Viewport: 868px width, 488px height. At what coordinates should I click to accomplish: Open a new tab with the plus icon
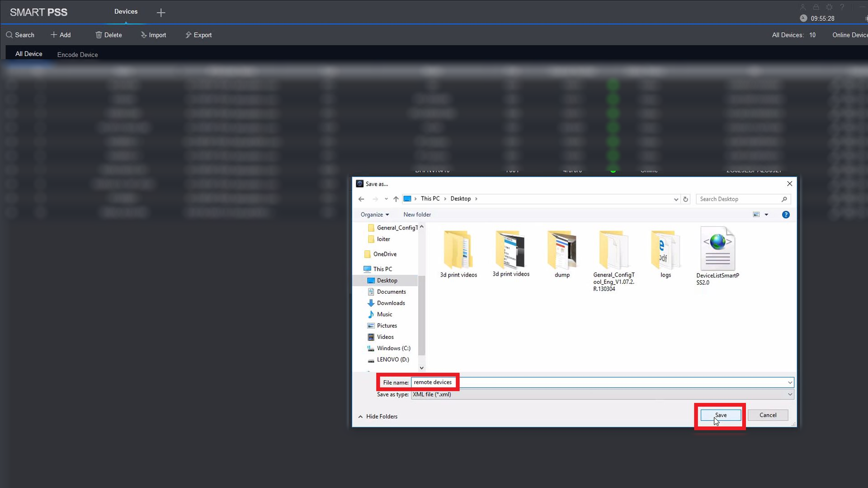(x=161, y=13)
